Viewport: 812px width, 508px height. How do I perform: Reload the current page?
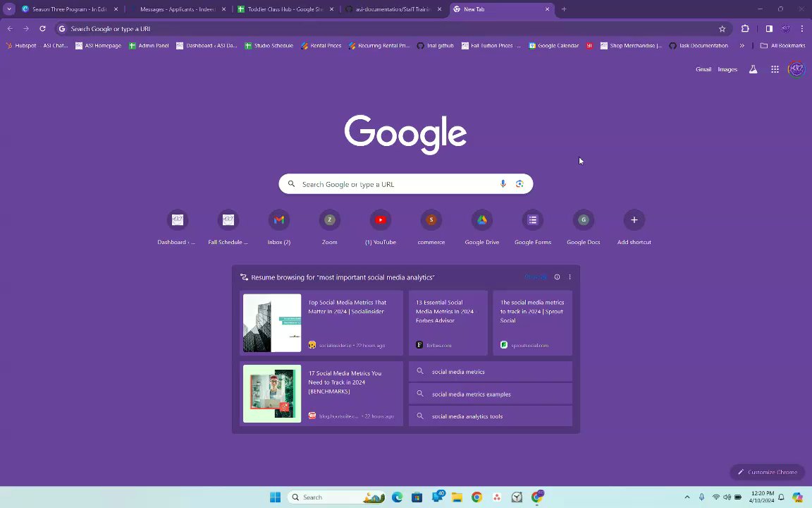pyautogui.click(x=42, y=29)
